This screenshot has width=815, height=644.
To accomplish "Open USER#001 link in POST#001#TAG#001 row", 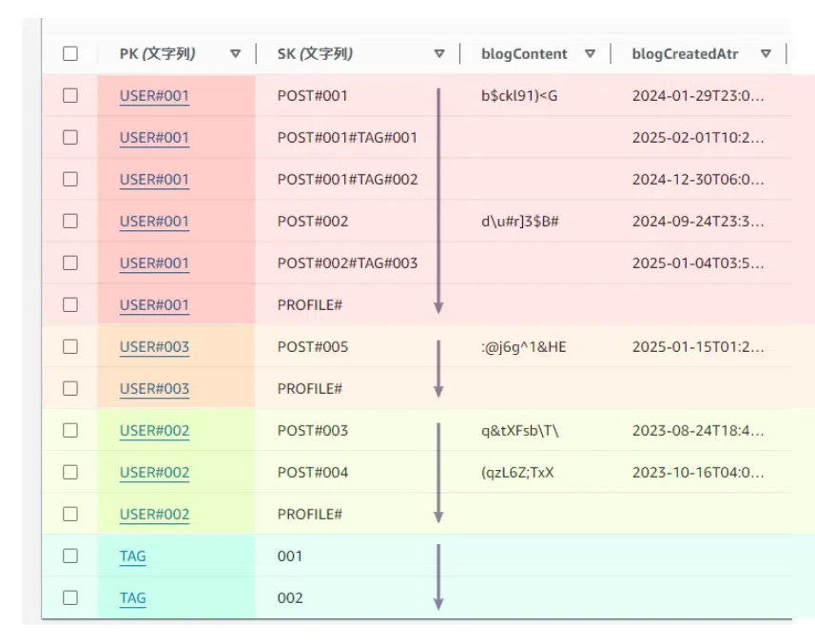I will [154, 138].
